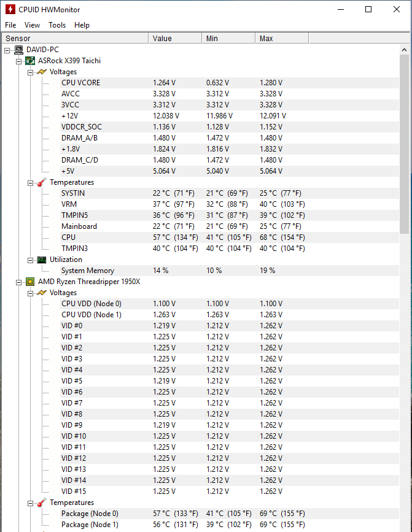The image size is (412, 532).
Task: Collapse the DAVID-PC root tree node
Action: (x=7, y=50)
